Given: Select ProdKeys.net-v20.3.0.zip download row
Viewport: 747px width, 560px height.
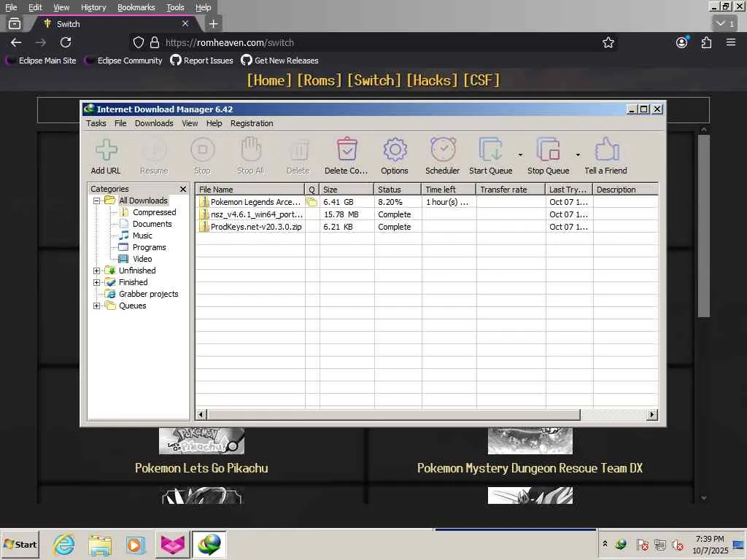Looking at the screenshot, I should click(427, 227).
